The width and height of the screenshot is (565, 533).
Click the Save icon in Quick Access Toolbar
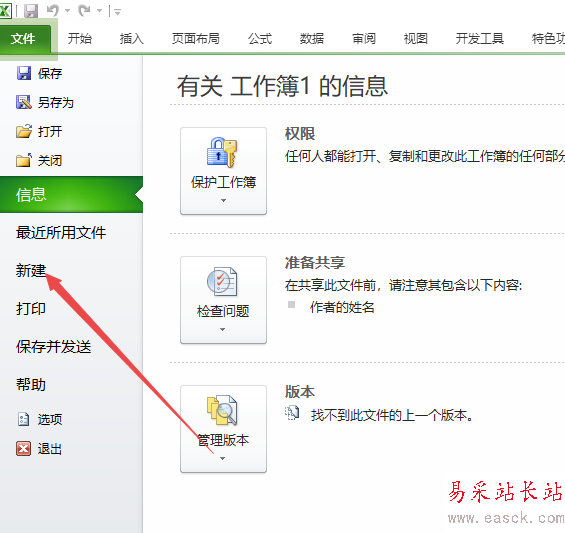(x=31, y=11)
